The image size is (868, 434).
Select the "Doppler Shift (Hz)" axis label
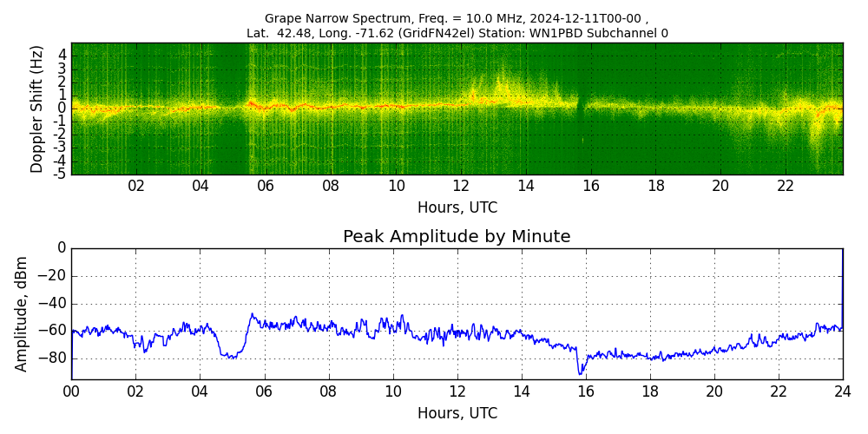pyautogui.click(x=37, y=109)
